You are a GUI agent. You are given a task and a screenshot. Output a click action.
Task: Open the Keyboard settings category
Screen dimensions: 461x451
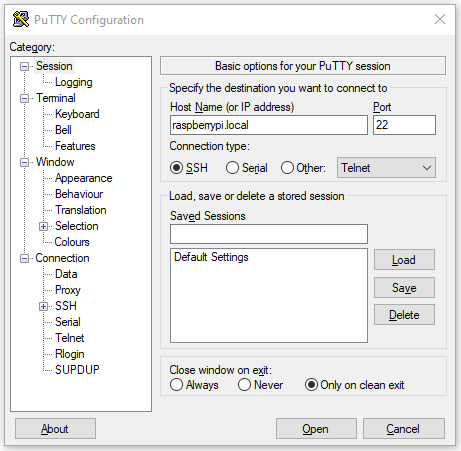pos(77,114)
